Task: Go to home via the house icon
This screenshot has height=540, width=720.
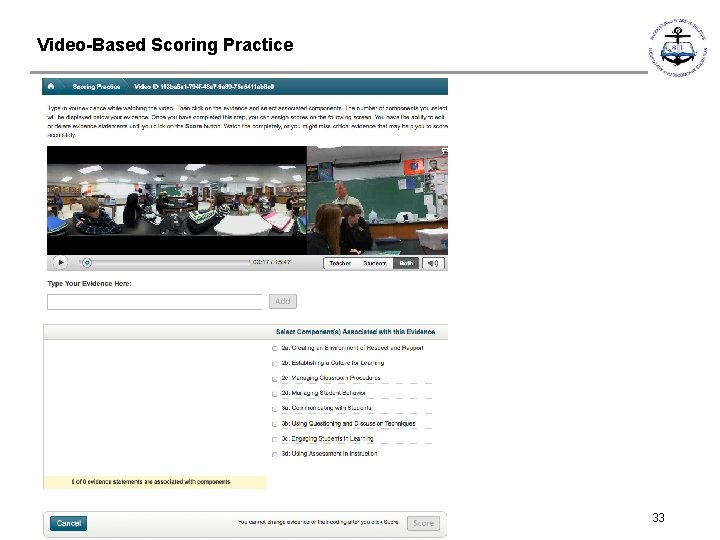Action: 51,86
